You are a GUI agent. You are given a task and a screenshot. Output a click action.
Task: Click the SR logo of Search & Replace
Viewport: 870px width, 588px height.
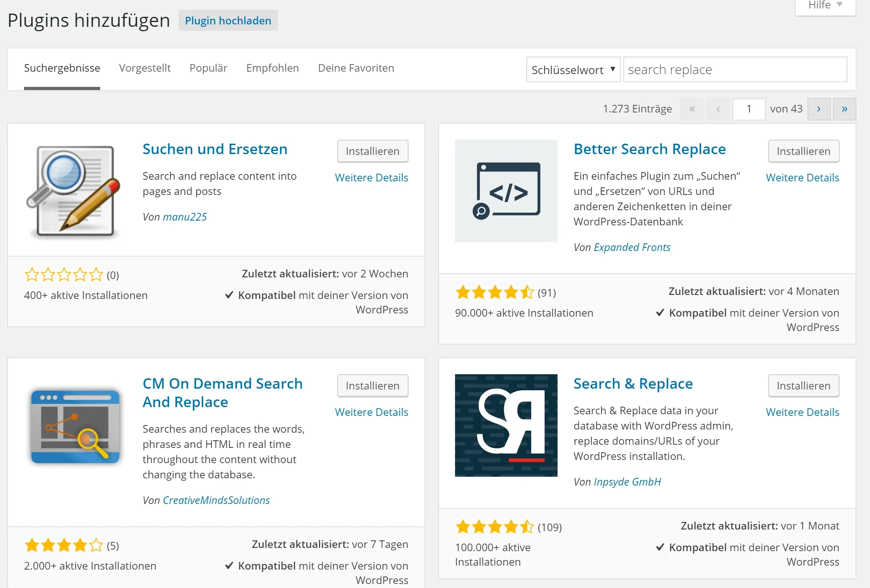click(506, 425)
